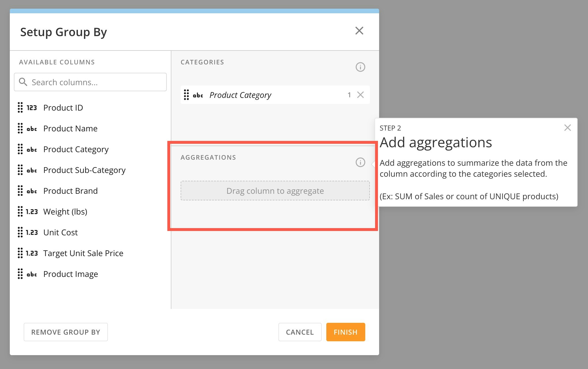Screen dimensions: 588x369
Task: Click the 1.23 icon next to Unit Cost
Action: pyautogui.click(x=32, y=232)
